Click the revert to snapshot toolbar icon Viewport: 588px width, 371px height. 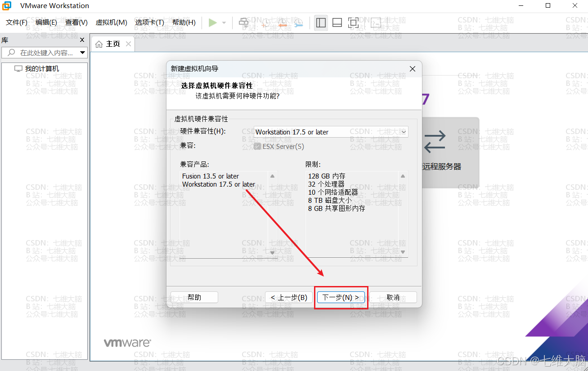click(x=282, y=22)
